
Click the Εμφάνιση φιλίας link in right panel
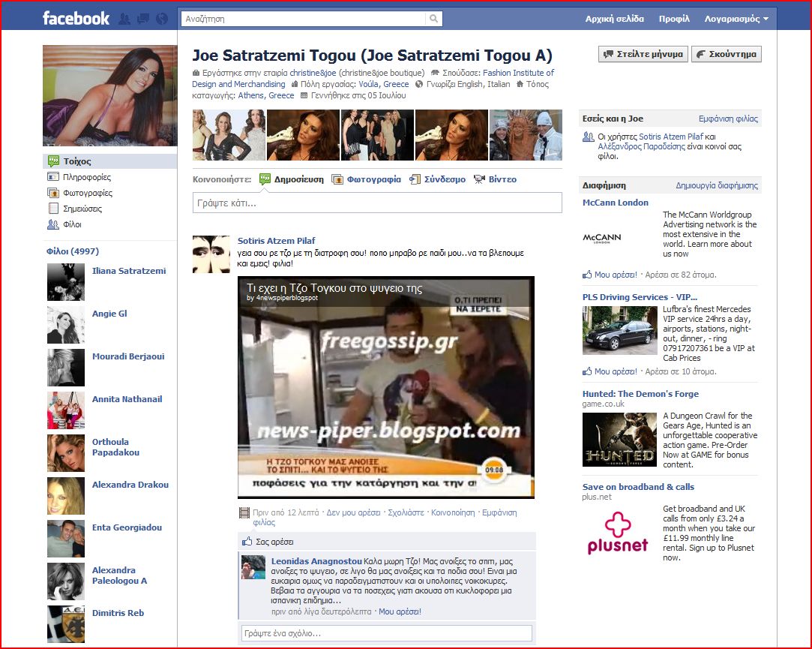click(728, 119)
